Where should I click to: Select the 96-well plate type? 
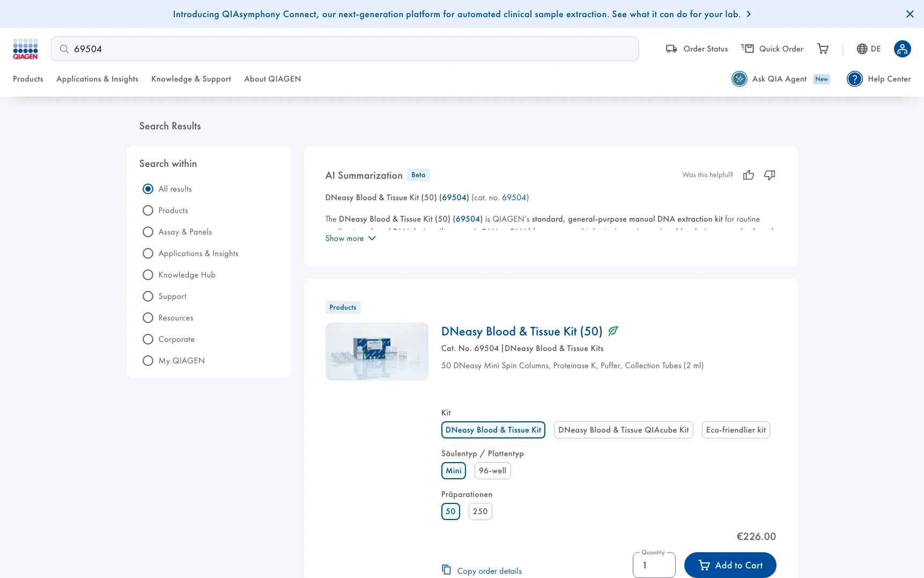tap(492, 471)
